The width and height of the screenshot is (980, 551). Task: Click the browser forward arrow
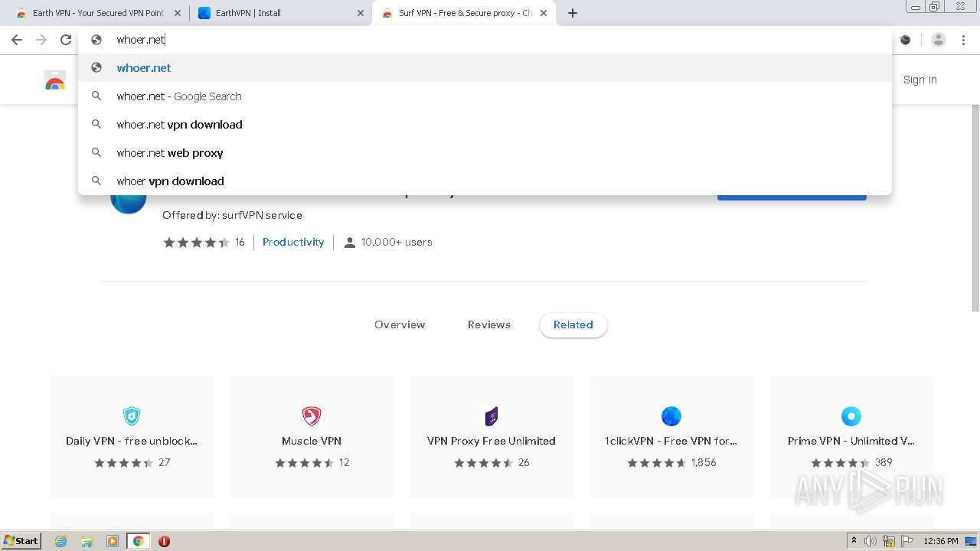pos(41,40)
